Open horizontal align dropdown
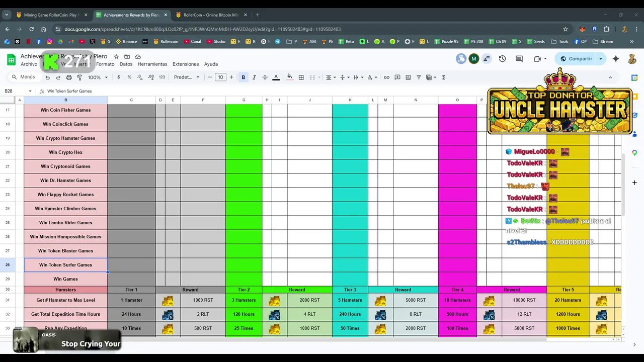Viewport: 644px width, 362px height. coord(331,77)
